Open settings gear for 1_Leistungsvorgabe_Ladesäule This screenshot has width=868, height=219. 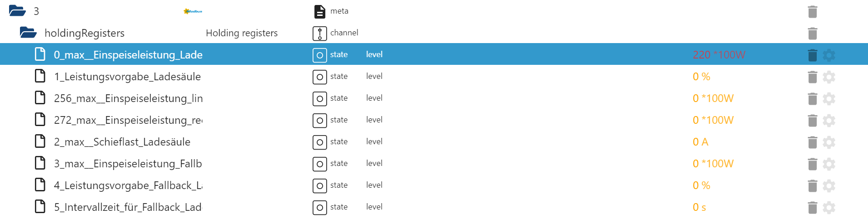pyautogui.click(x=829, y=77)
